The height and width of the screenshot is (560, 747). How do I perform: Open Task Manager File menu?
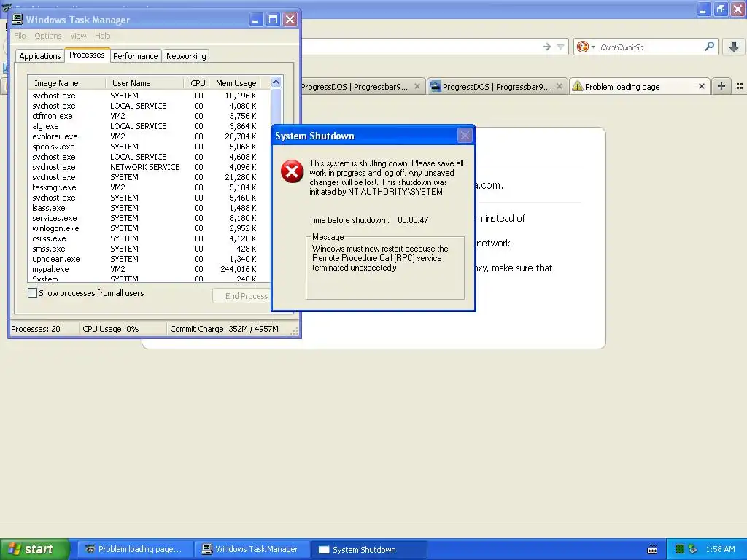click(20, 36)
